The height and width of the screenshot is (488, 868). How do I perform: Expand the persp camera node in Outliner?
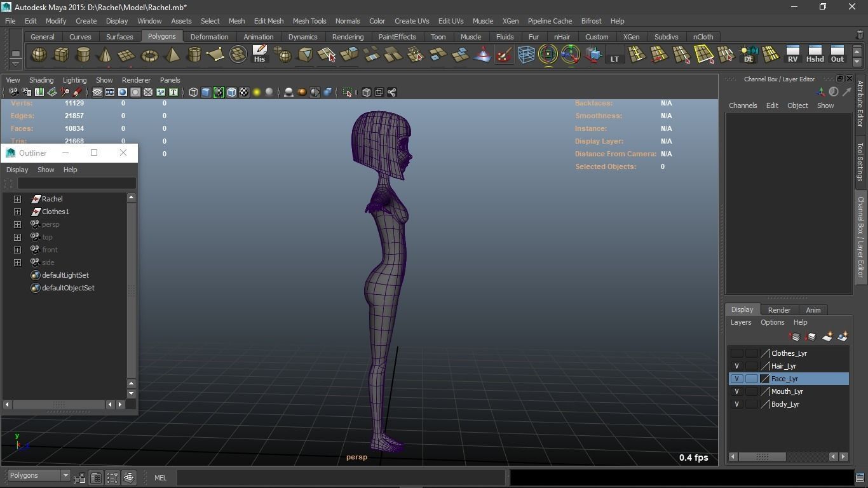pos(18,224)
